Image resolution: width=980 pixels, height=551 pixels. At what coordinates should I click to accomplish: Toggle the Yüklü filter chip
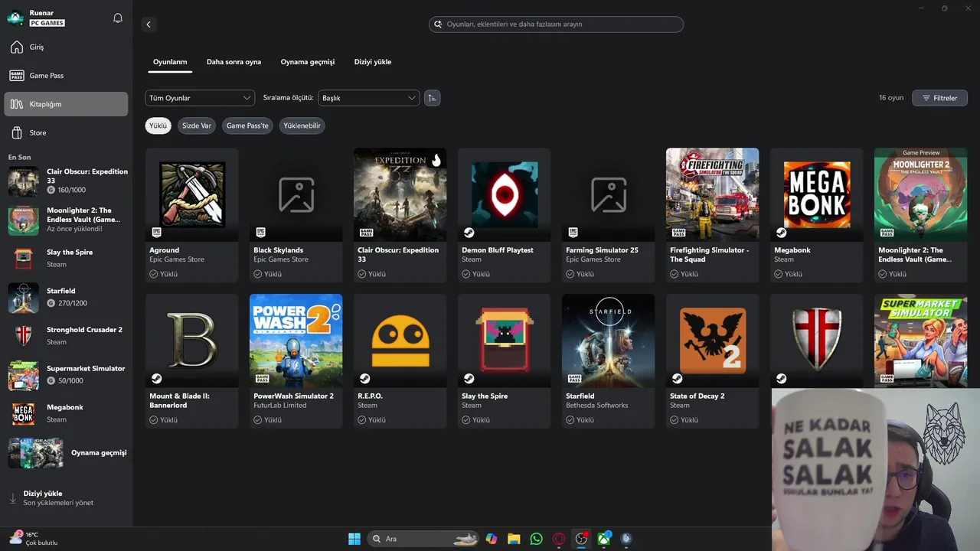click(x=158, y=126)
